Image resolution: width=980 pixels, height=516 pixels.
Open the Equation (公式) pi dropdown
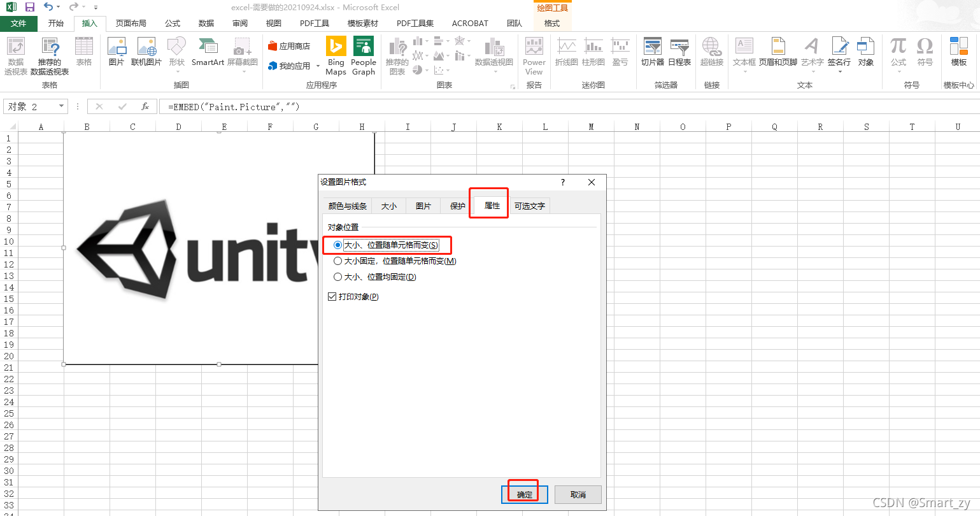898,55
